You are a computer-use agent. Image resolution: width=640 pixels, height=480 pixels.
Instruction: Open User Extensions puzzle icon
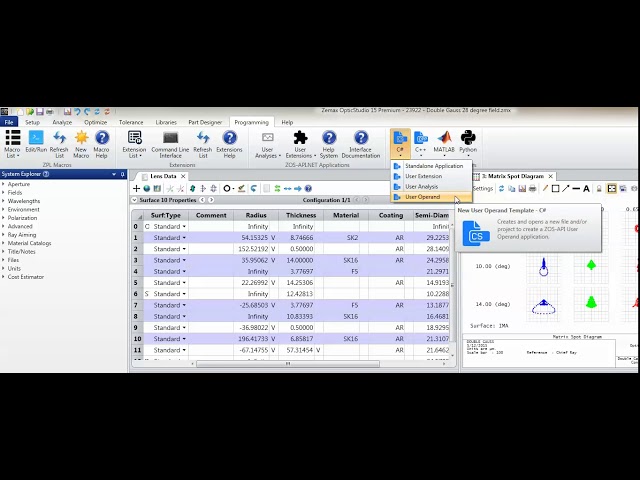coord(300,144)
